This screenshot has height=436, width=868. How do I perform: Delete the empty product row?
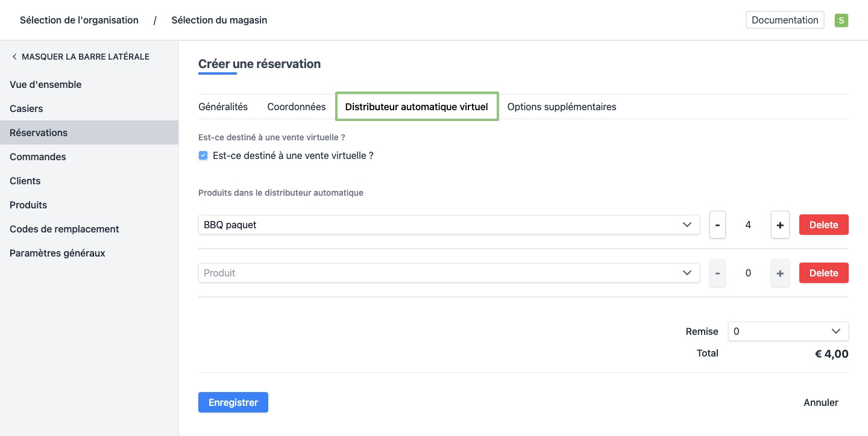click(823, 273)
